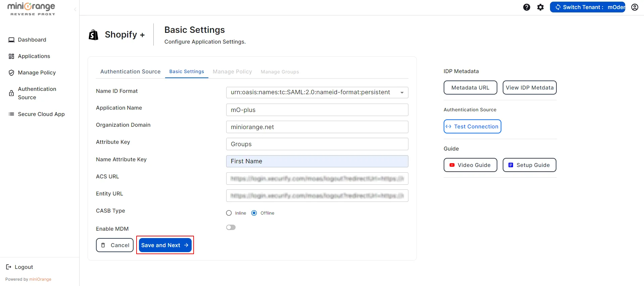This screenshot has width=644, height=286.
Task: Click the Logout arrow icon
Action: point(9,267)
